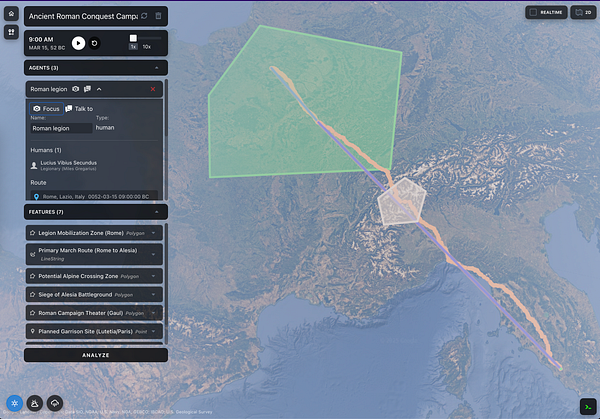Click the ANALYZE button
The image size is (600, 419).
coord(96,355)
